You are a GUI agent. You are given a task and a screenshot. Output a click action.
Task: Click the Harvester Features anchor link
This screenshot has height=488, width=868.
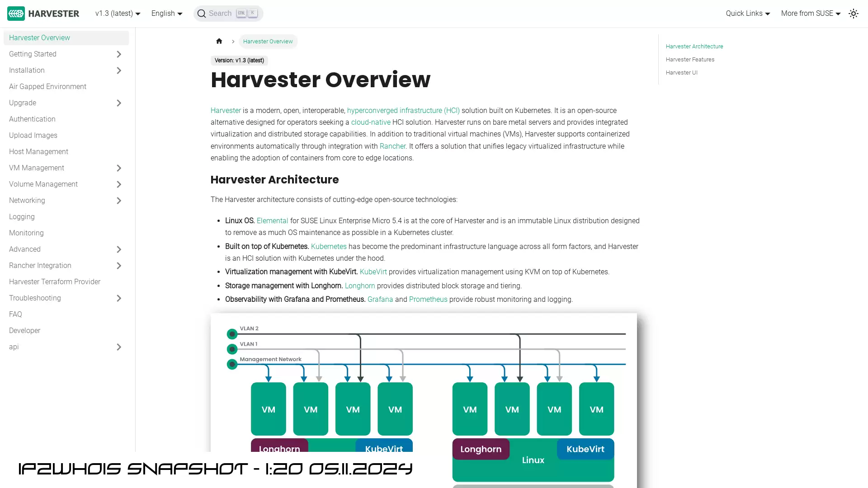[690, 59]
